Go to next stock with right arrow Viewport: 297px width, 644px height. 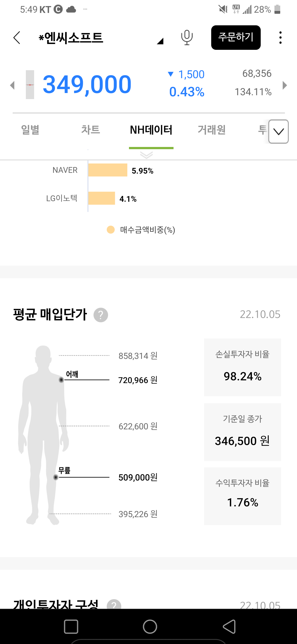tap(285, 85)
